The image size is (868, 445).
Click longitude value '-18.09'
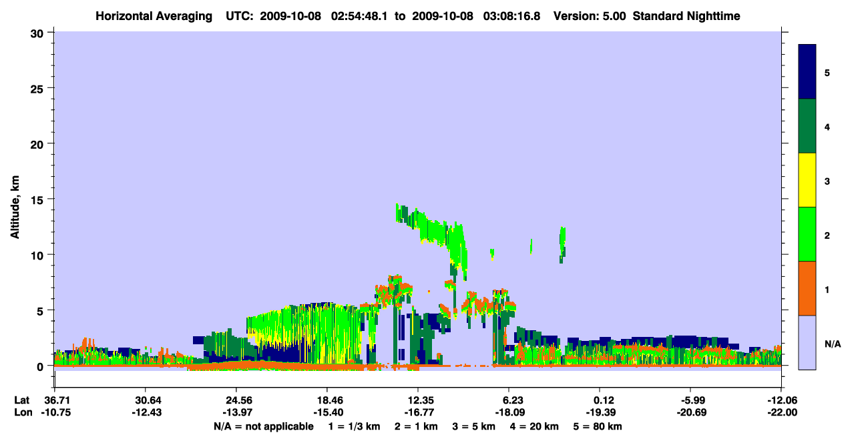click(509, 412)
